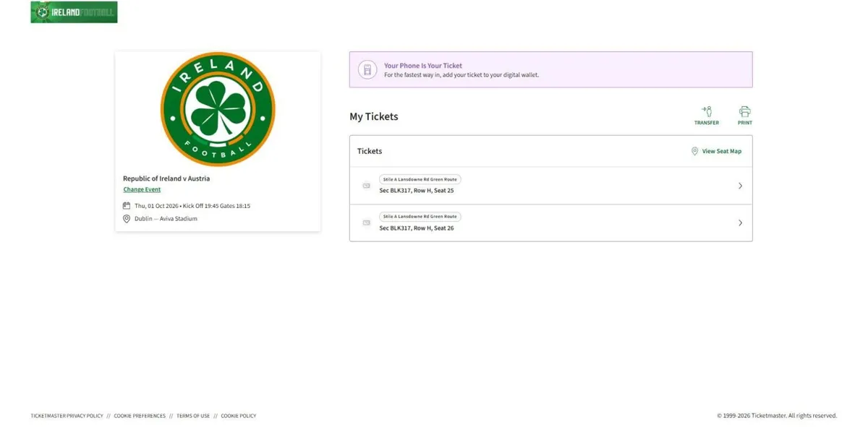
Task: Click the map pin icon in View Seat Map
Action: (694, 151)
